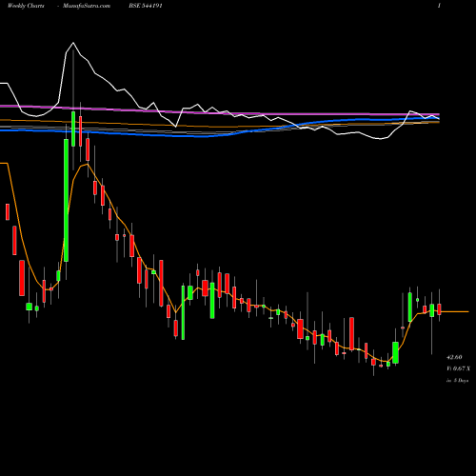Click the "42.60" price value

pyautogui.click(x=454, y=357)
